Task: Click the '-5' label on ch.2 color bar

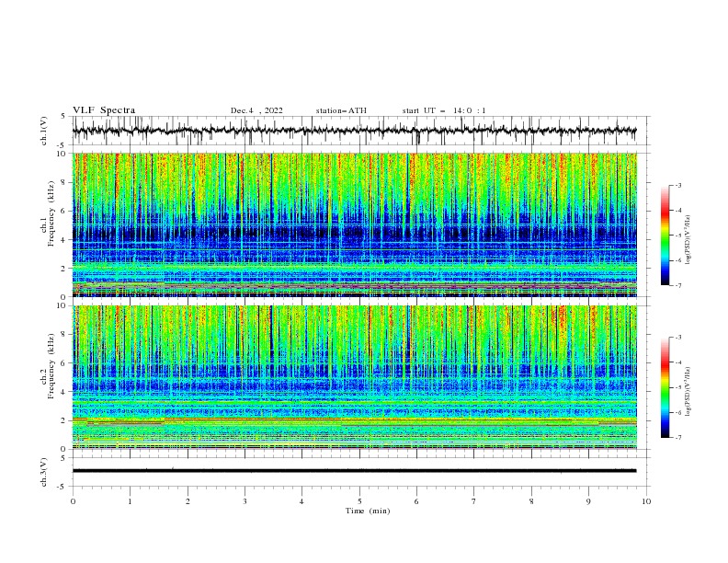Action: pyautogui.click(x=678, y=387)
